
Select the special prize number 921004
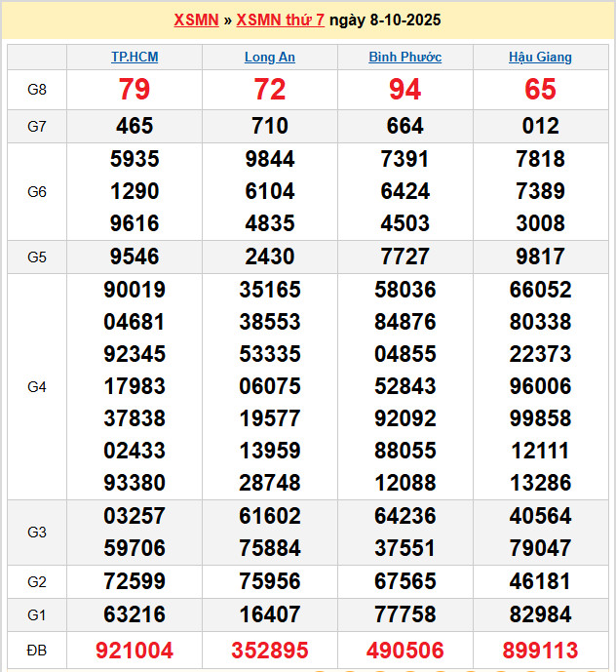(x=135, y=651)
